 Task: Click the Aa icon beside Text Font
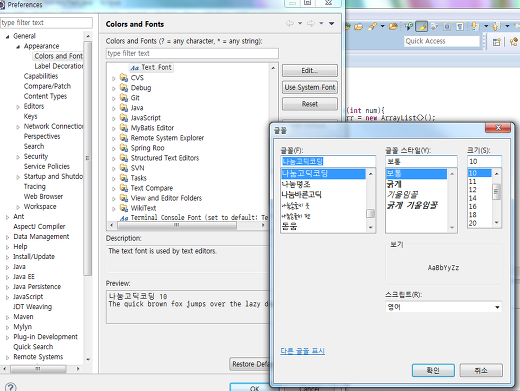[135, 68]
